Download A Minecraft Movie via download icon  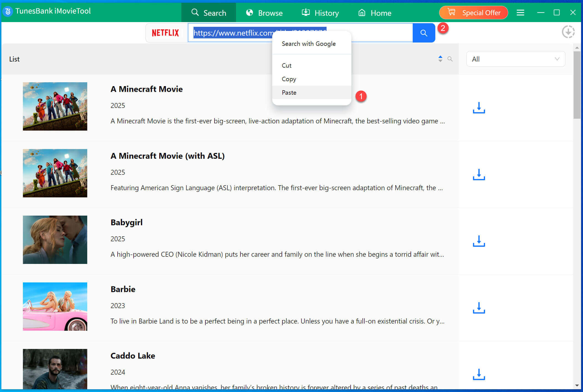click(479, 108)
